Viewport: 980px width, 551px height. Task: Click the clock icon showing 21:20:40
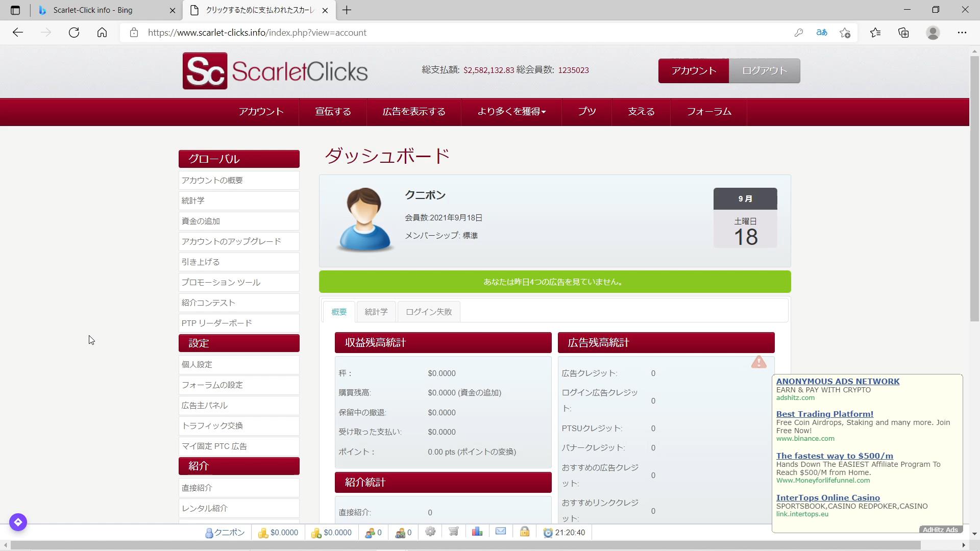coord(548,533)
